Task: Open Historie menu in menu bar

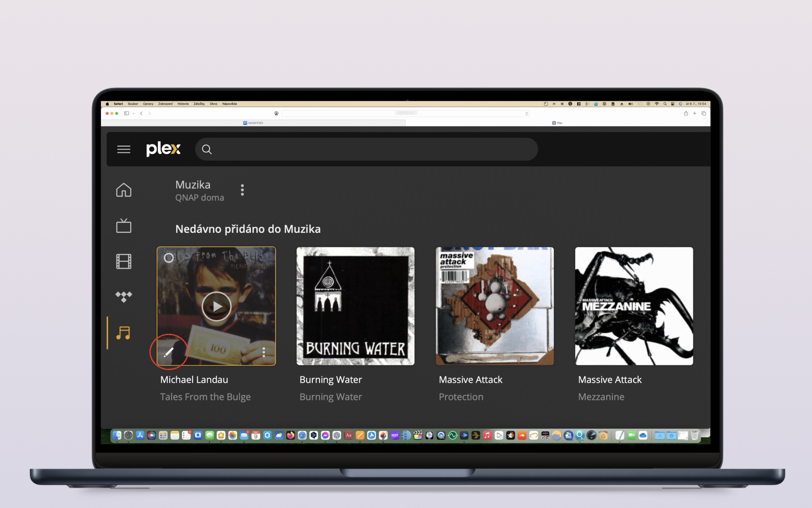Action: pos(183,104)
